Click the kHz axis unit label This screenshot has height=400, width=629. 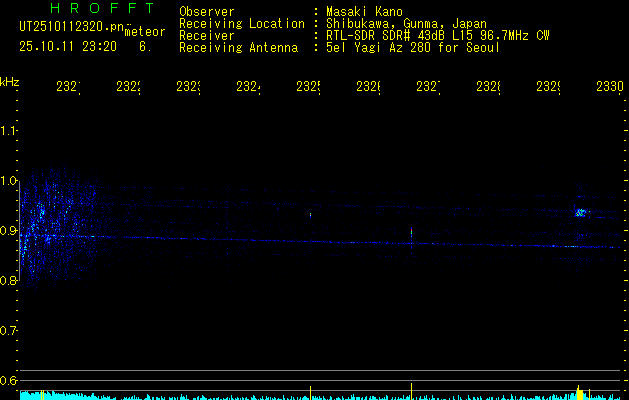click(10, 81)
